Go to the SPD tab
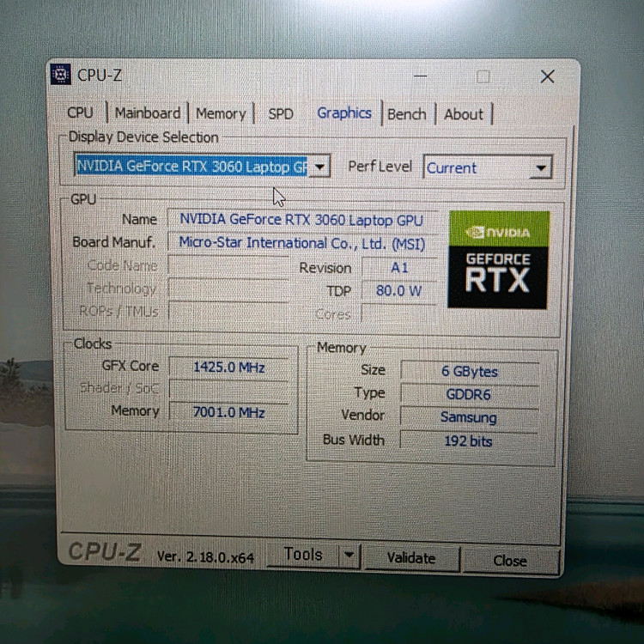 coord(281,113)
